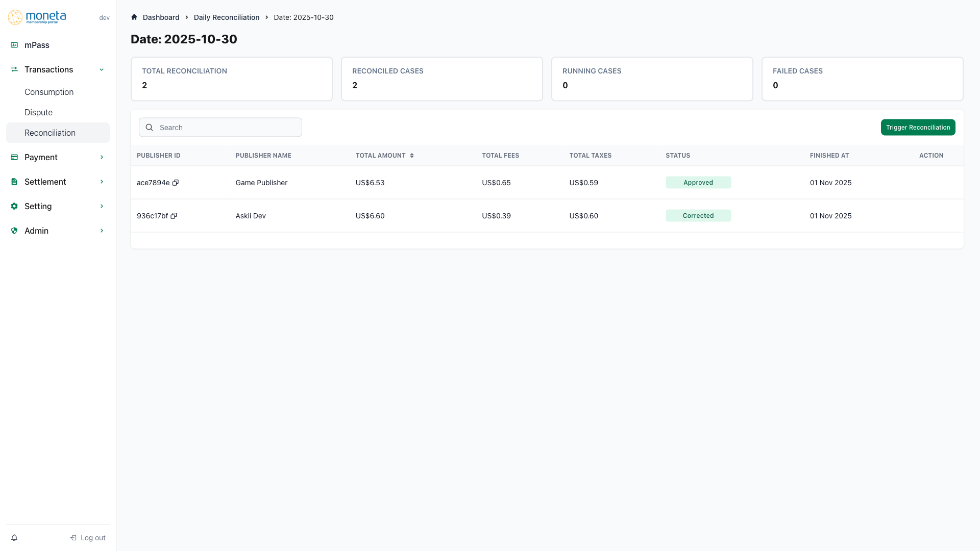Image resolution: width=980 pixels, height=551 pixels.
Task: Open Daily Reconciliation from breadcrumb
Action: click(226, 17)
